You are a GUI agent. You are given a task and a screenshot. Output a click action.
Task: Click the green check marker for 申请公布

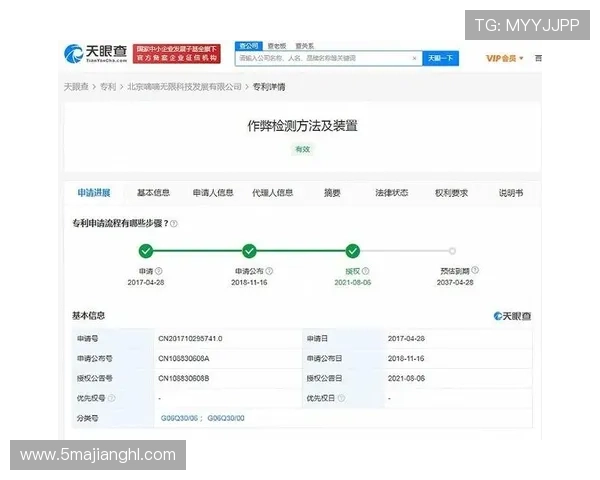point(249,251)
